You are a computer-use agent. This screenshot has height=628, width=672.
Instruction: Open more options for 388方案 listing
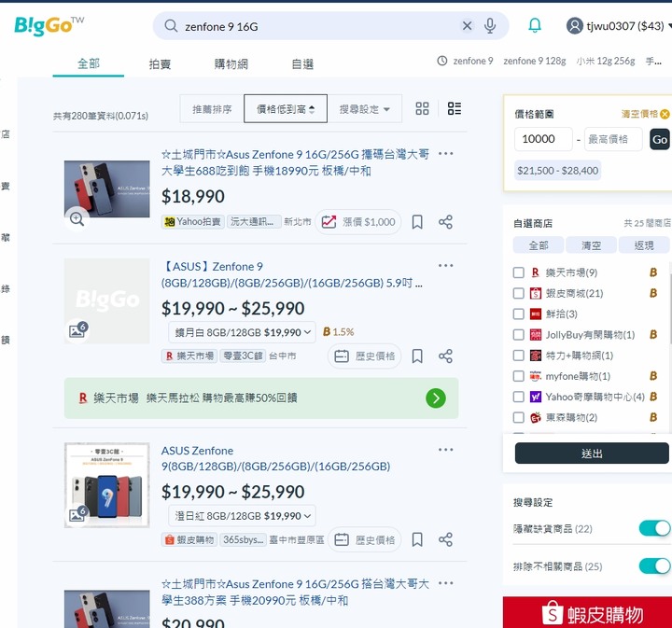coord(446,583)
